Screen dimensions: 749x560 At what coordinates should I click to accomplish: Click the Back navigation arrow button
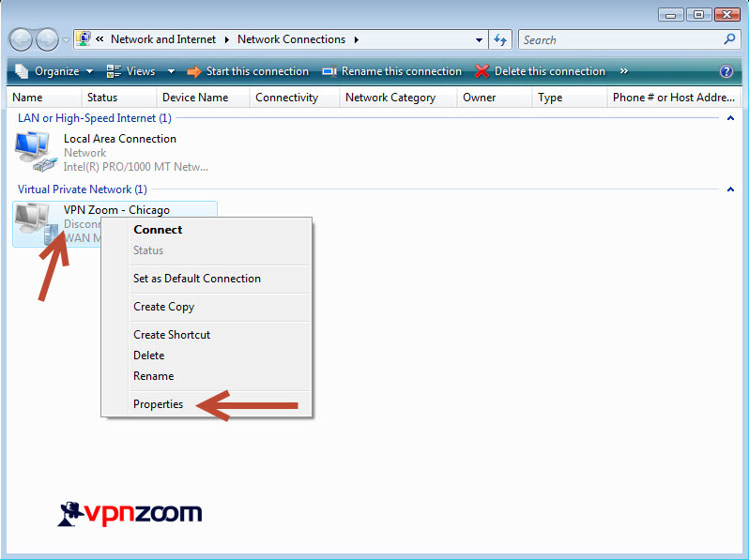(x=21, y=39)
